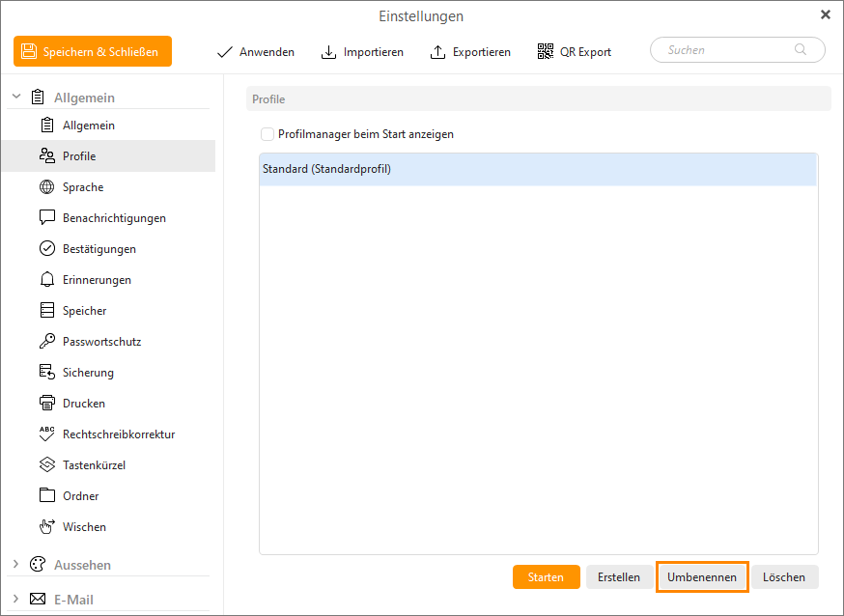Screen dimensions: 844x616
Task: Collapse the Allgemein section
Action: click(x=16, y=98)
